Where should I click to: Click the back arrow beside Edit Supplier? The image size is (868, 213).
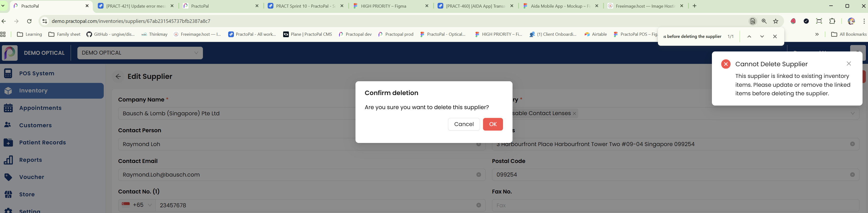pos(118,77)
